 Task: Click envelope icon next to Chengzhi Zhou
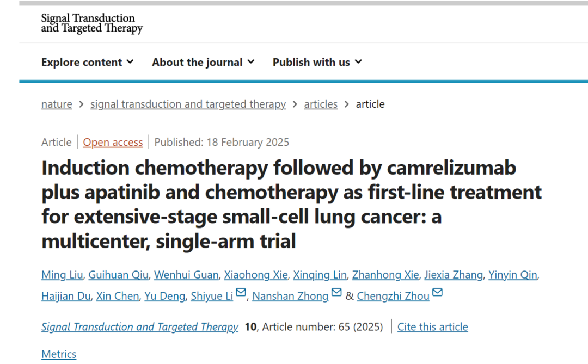click(437, 293)
